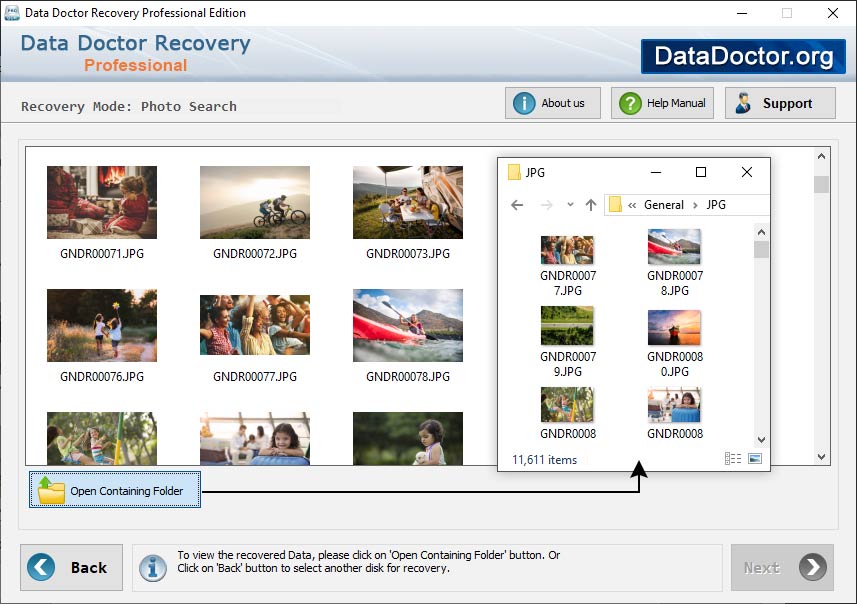Click the GNDR00073.JPG file name label
Screen dimensions: 857x604
pyautogui.click(x=408, y=254)
